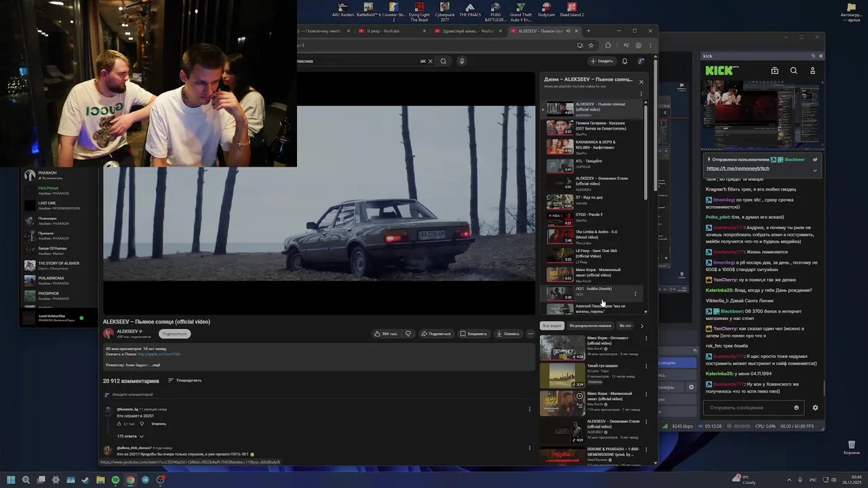Image resolution: width=868 pixels, height=488 pixels.
Task: Open search icon in Kick panel
Action: point(793,70)
